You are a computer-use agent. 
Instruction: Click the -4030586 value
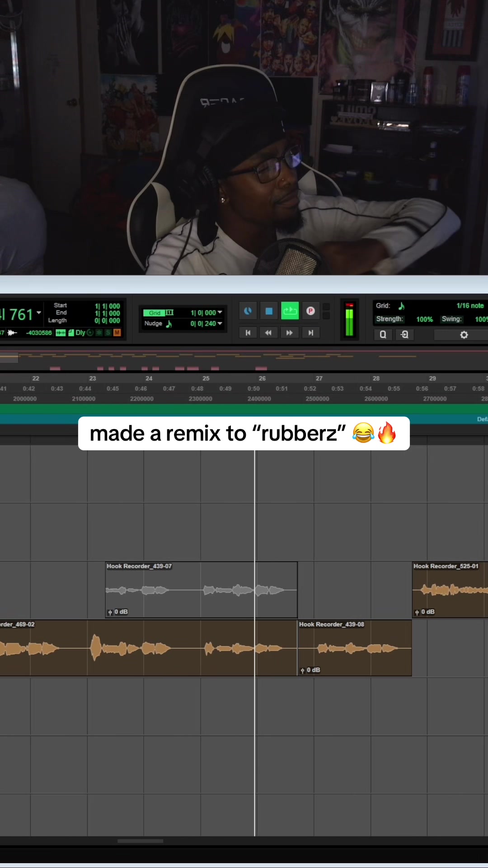tap(39, 333)
